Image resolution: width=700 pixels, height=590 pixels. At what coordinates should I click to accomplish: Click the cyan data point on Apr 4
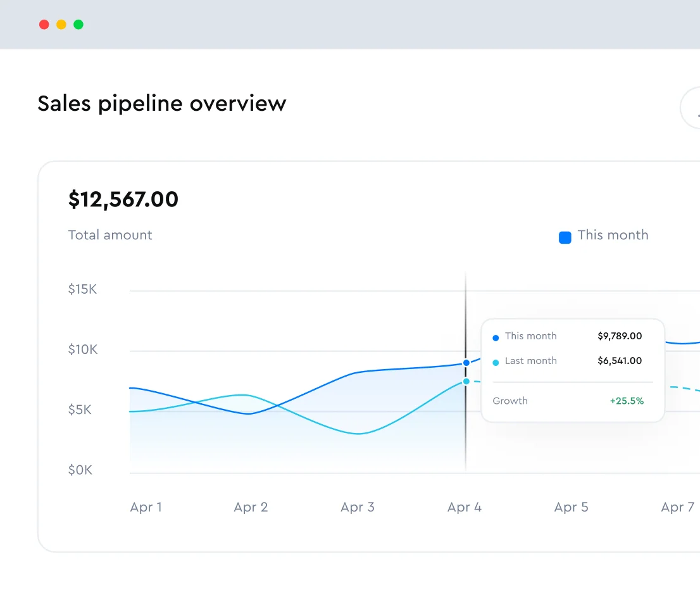466,381
